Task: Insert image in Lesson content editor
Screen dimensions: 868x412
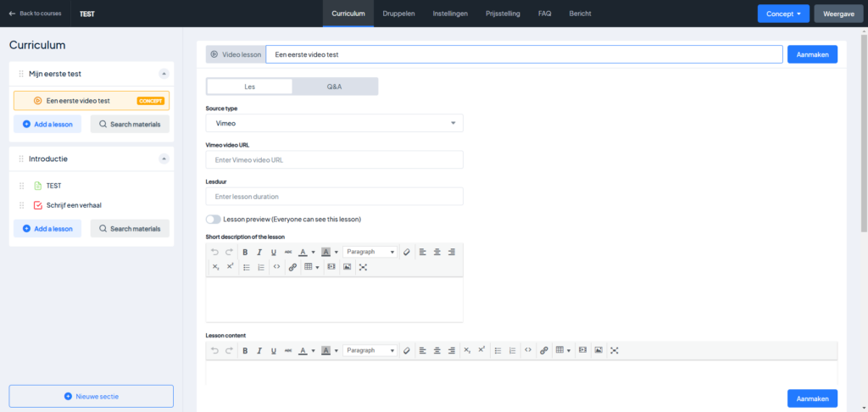Action: [598, 350]
